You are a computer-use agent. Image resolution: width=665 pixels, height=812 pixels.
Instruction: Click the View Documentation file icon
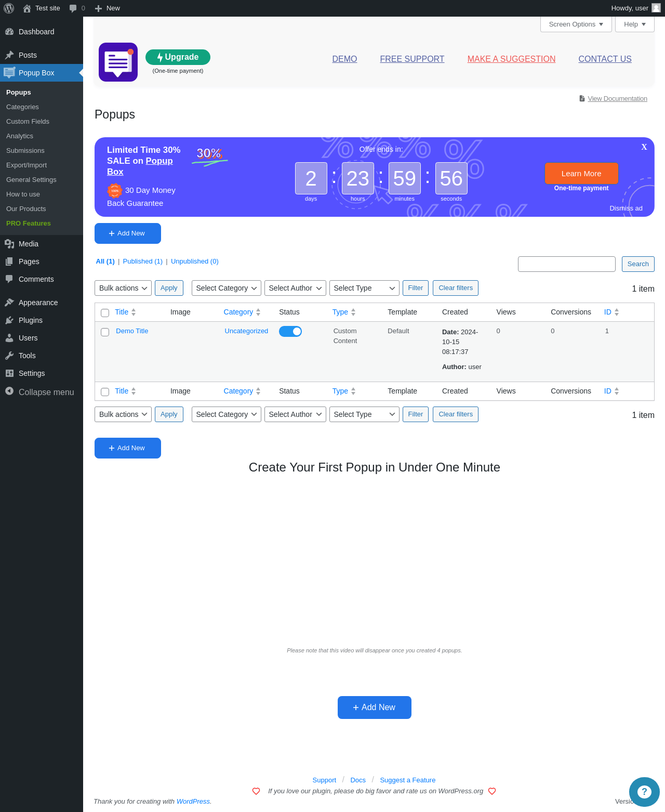coord(582,98)
